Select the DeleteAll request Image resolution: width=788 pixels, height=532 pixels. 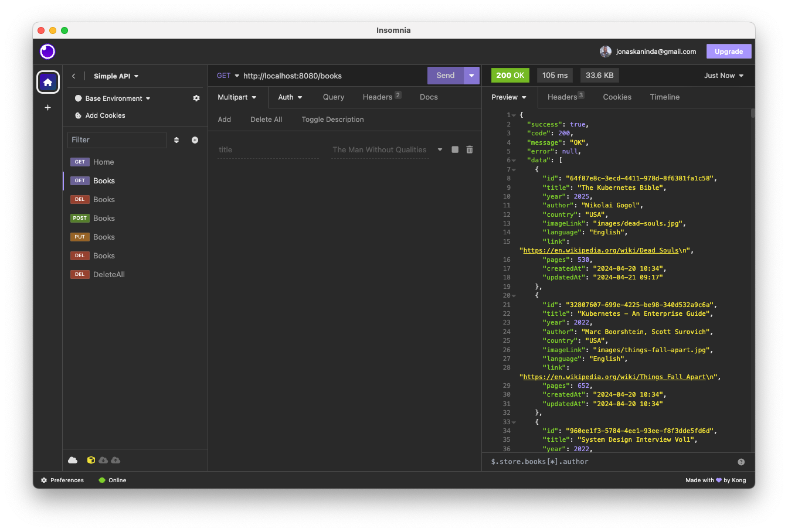[135, 274]
